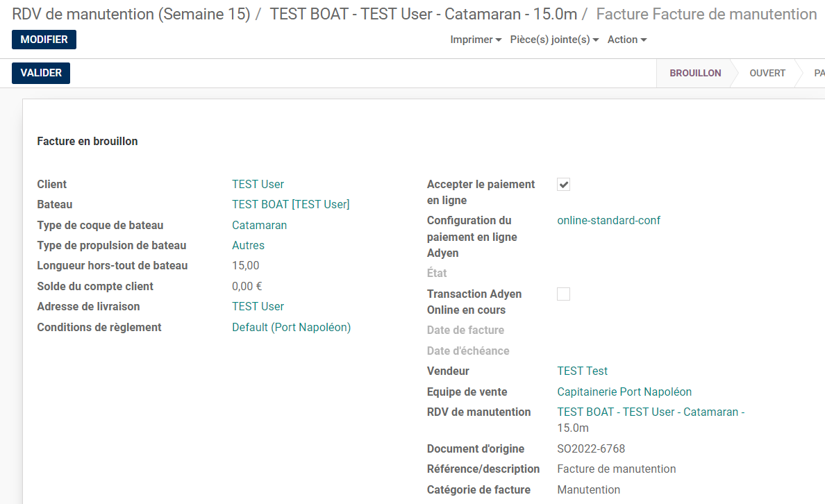Open the Imprimer dropdown menu
The height and width of the screenshot is (504, 825).
(x=476, y=40)
